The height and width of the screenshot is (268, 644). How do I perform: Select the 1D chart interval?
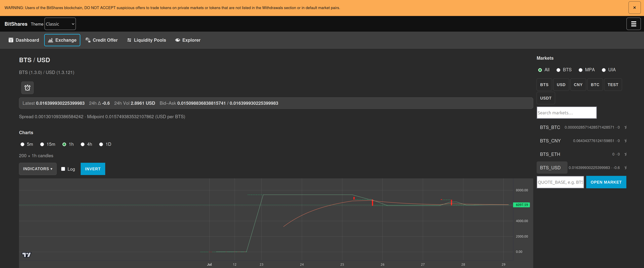point(101,144)
